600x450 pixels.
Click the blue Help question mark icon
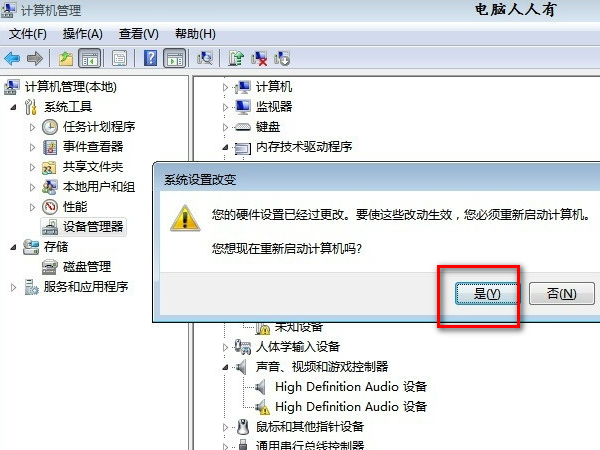pos(150,58)
